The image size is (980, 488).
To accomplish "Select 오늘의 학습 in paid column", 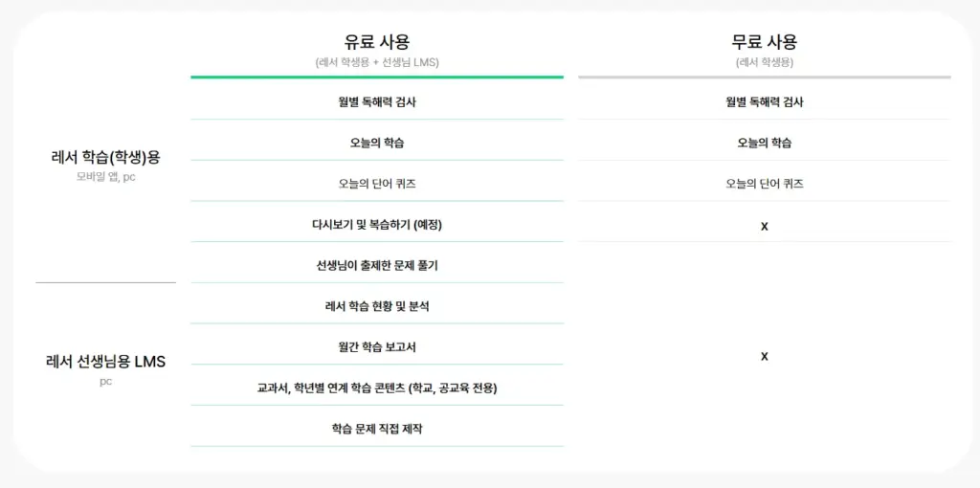I will coord(377,143).
